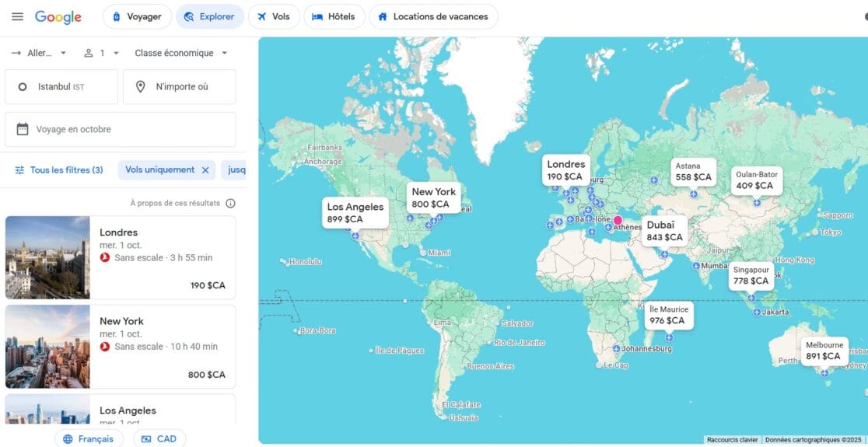The width and height of the screenshot is (868, 447).
Task: Click the airport marker under Melbourne label
Action: (x=824, y=373)
